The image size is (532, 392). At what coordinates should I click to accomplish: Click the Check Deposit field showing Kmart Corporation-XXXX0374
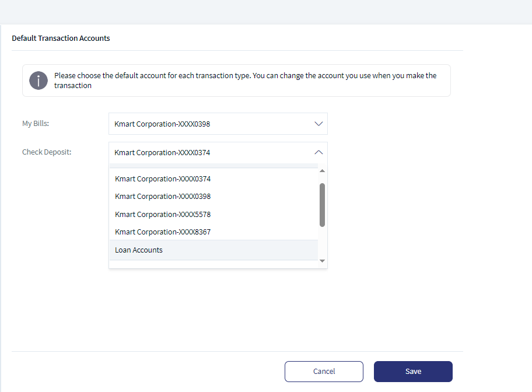point(218,153)
